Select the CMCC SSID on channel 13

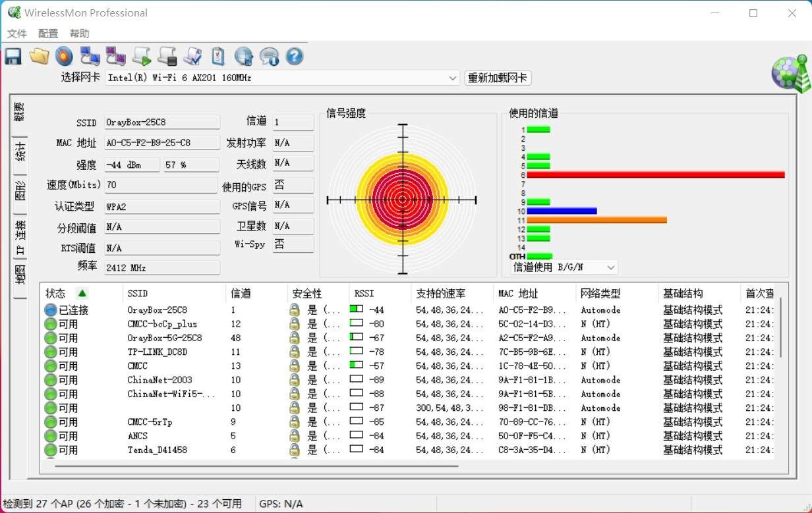pos(137,365)
